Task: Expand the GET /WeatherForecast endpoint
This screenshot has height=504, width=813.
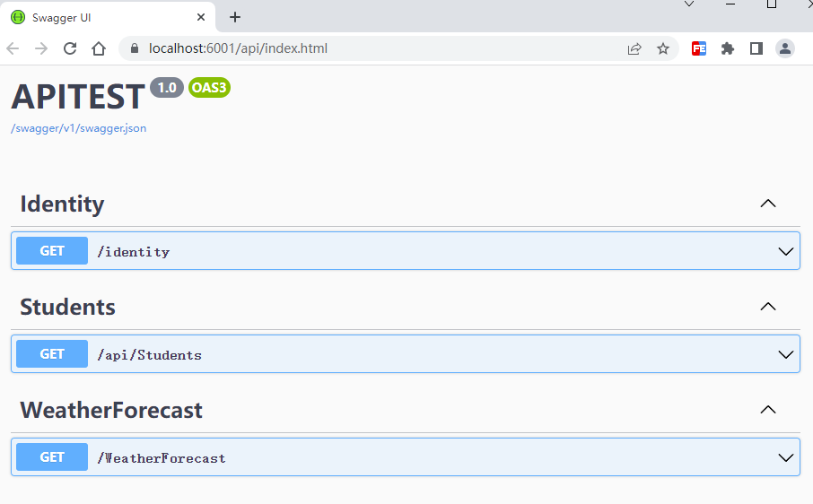Action: 786,457
